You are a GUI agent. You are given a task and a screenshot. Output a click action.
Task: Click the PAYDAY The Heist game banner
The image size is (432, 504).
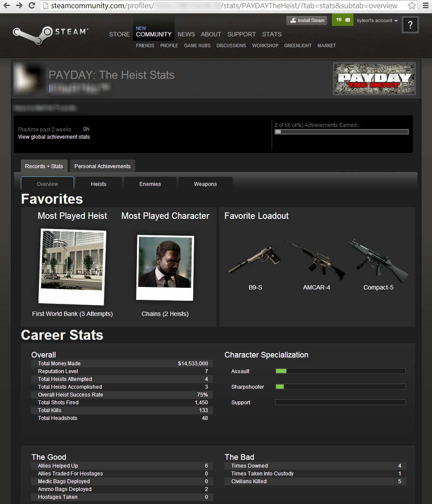(x=374, y=79)
